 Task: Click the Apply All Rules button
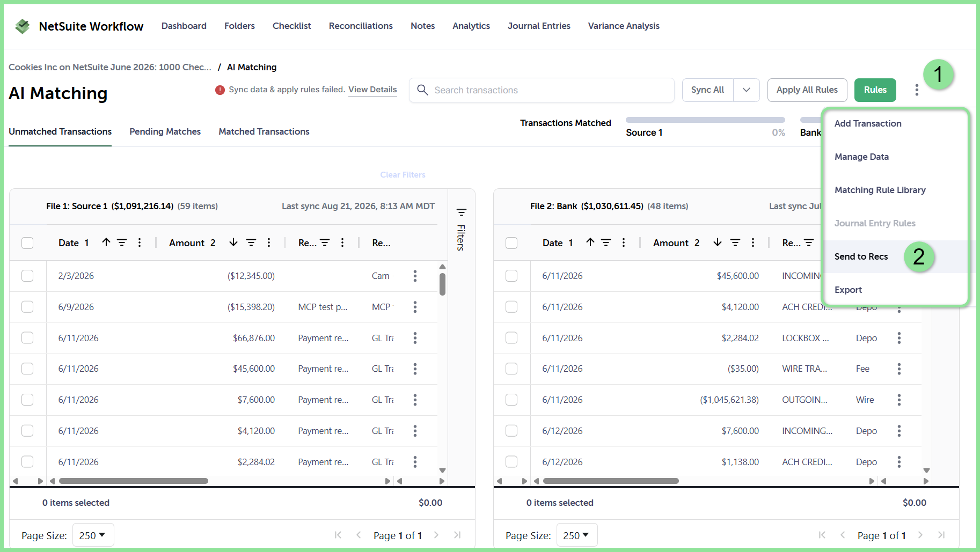click(x=807, y=90)
